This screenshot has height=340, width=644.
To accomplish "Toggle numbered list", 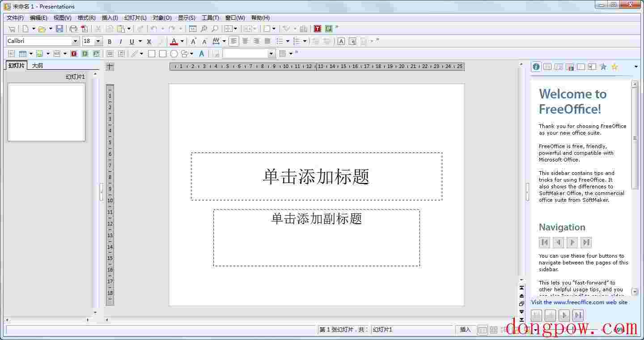I will tap(297, 41).
